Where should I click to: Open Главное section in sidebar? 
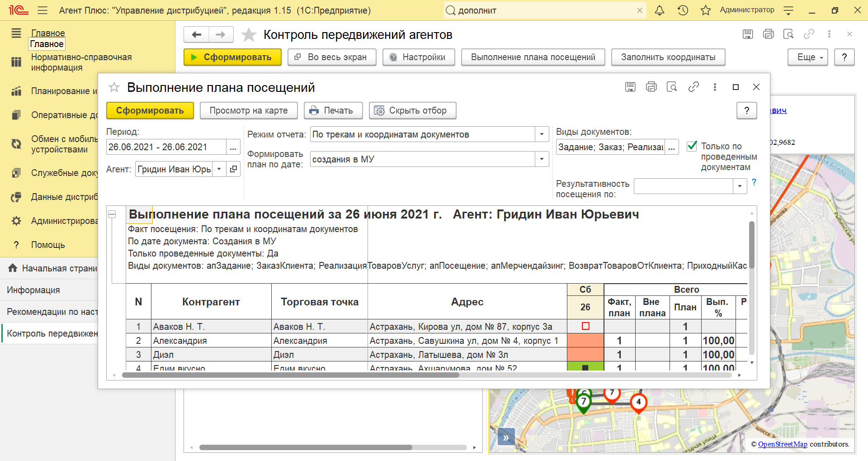tap(48, 33)
